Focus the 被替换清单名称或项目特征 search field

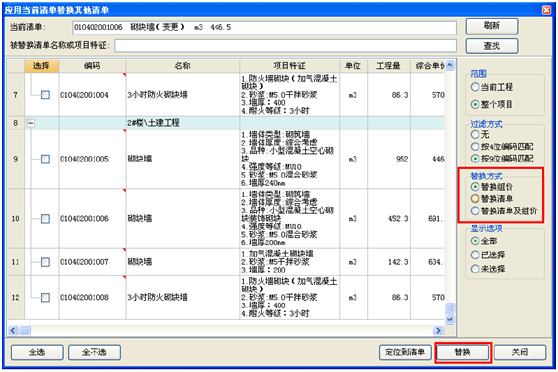[285, 46]
